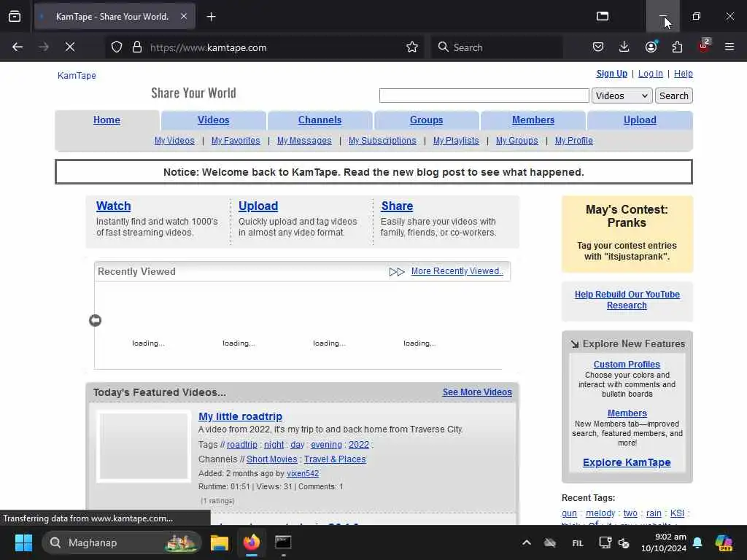Open the melody recent tag
747x560 pixels.
600,513
